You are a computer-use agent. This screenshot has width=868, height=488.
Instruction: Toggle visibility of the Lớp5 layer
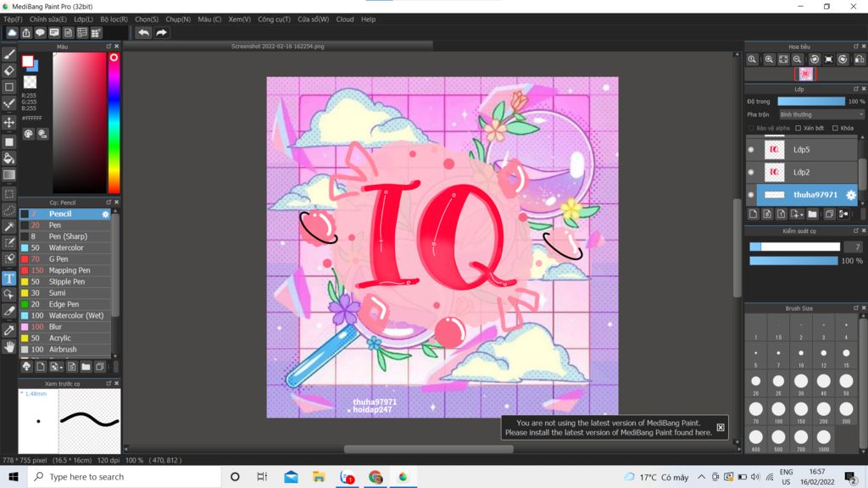click(x=751, y=149)
